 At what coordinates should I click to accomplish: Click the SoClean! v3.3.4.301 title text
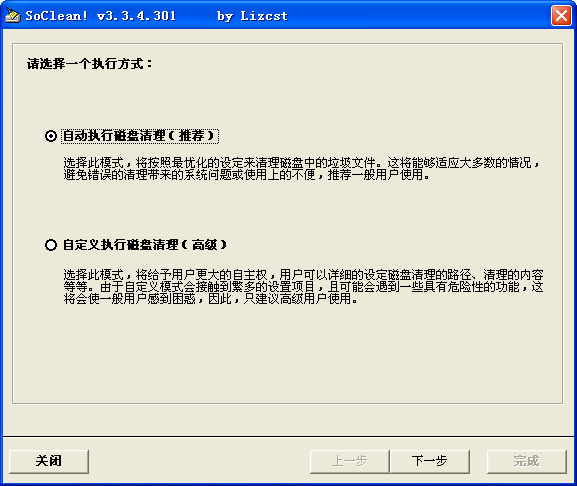click(101, 16)
